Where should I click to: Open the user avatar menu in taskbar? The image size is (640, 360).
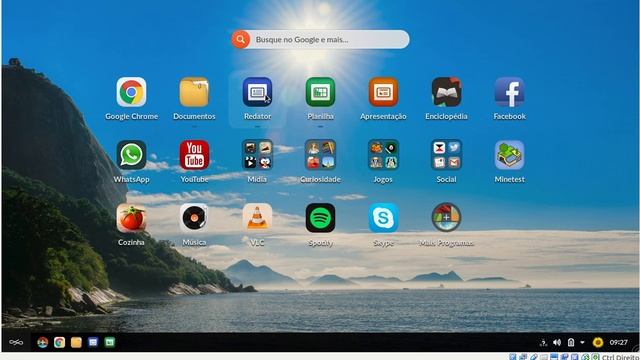click(598, 342)
